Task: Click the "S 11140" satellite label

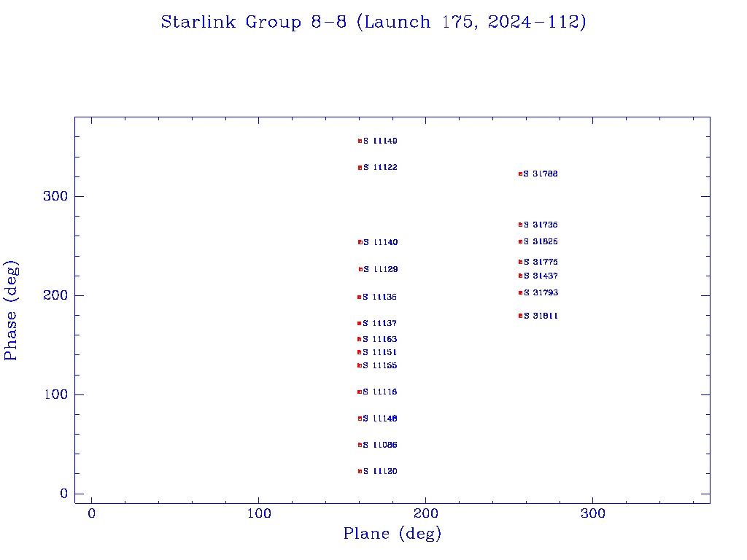Action: [x=380, y=242]
